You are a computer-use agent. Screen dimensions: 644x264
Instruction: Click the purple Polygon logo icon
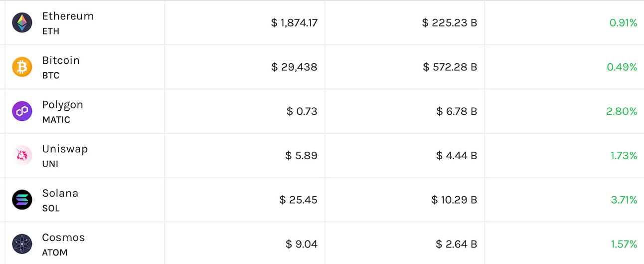pyautogui.click(x=22, y=111)
